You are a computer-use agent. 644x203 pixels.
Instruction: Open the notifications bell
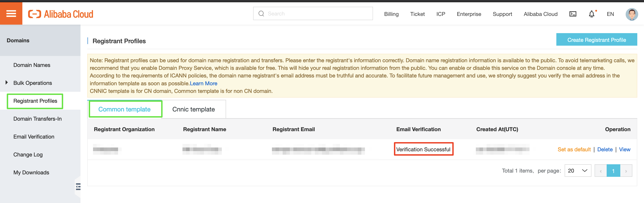[591, 14]
